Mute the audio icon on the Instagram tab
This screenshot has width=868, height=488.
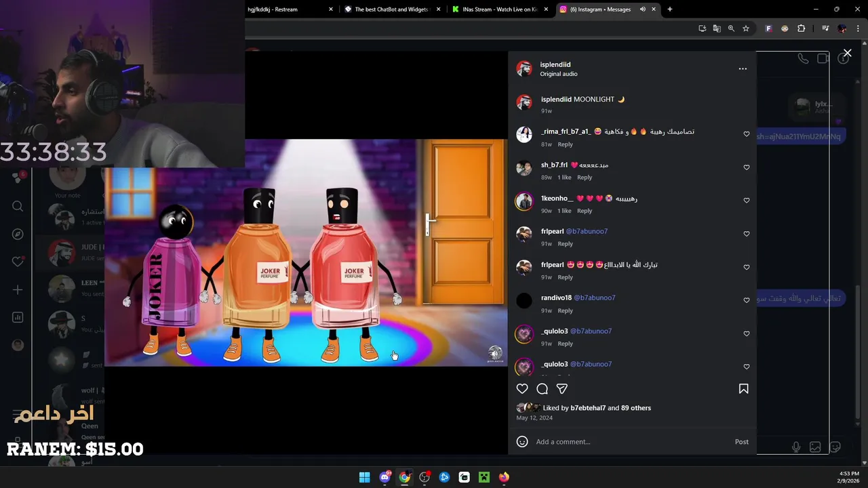pyautogui.click(x=642, y=9)
